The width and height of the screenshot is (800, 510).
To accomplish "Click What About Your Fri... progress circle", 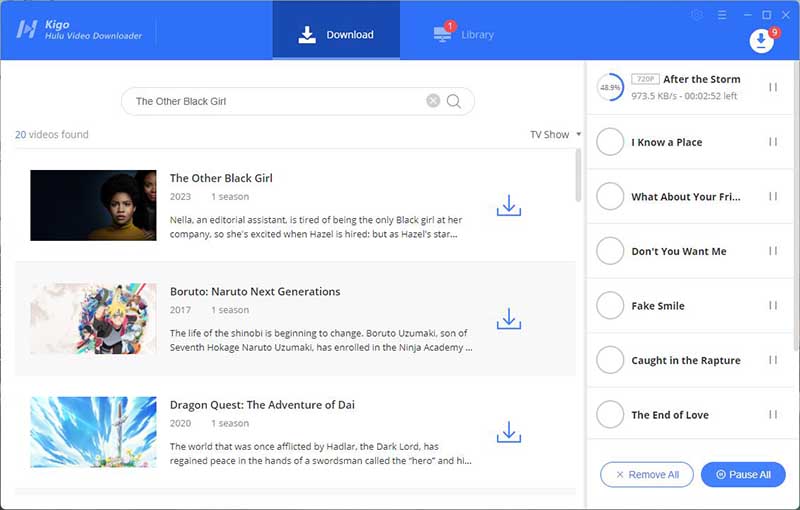I will click(610, 196).
